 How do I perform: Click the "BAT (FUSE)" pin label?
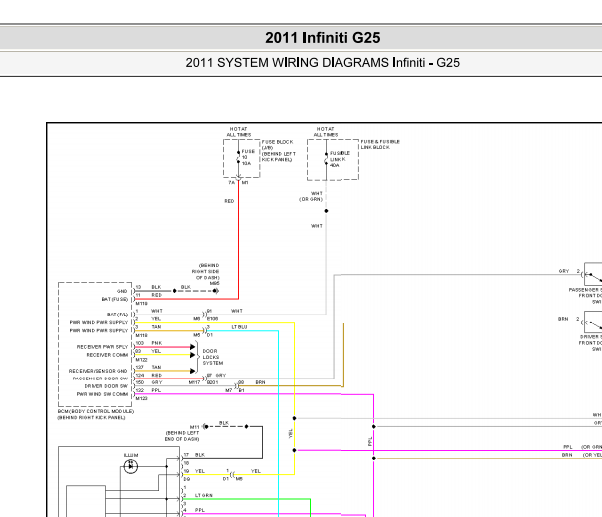point(114,299)
